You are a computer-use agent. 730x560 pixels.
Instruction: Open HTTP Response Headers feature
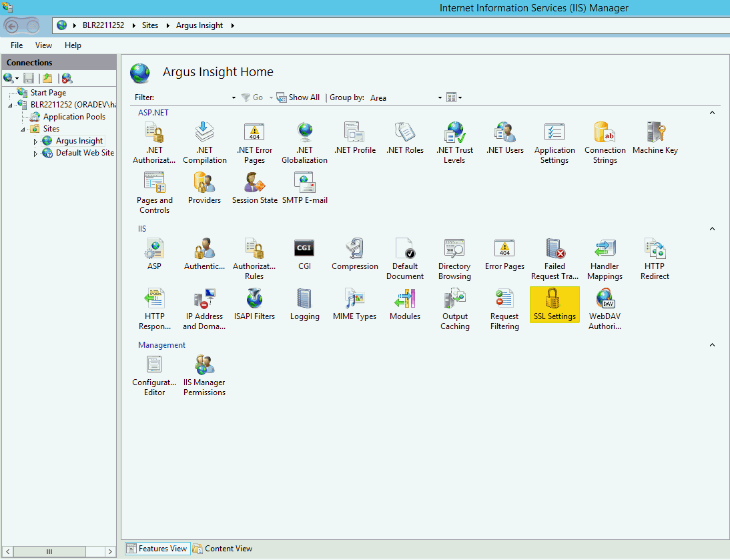(x=154, y=309)
